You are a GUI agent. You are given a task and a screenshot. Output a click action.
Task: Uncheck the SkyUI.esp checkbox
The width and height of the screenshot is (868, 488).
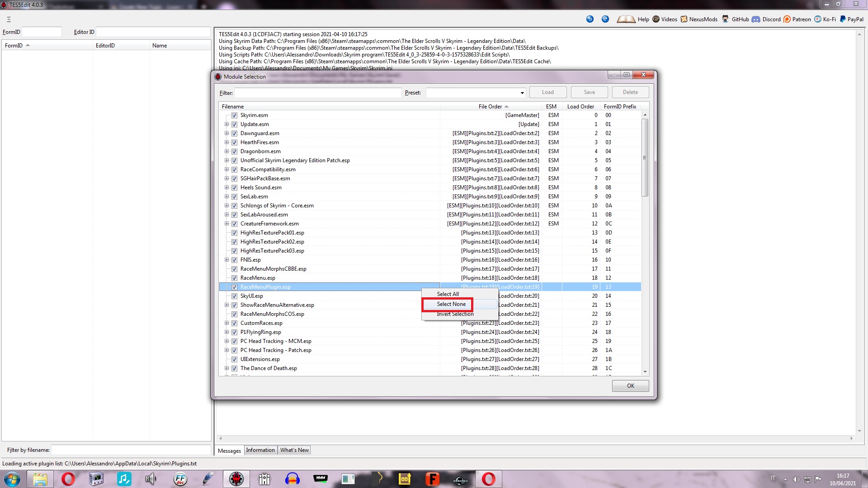[x=234, y=296]
